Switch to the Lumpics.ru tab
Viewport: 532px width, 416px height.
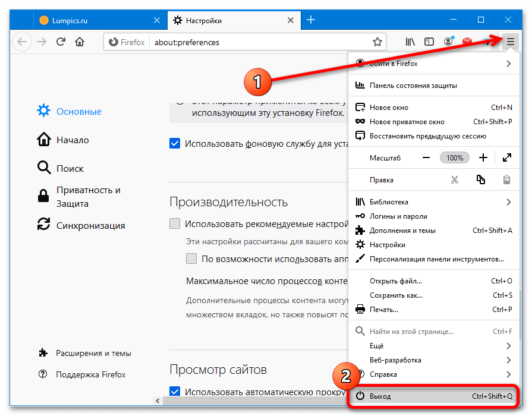(100, 20)
